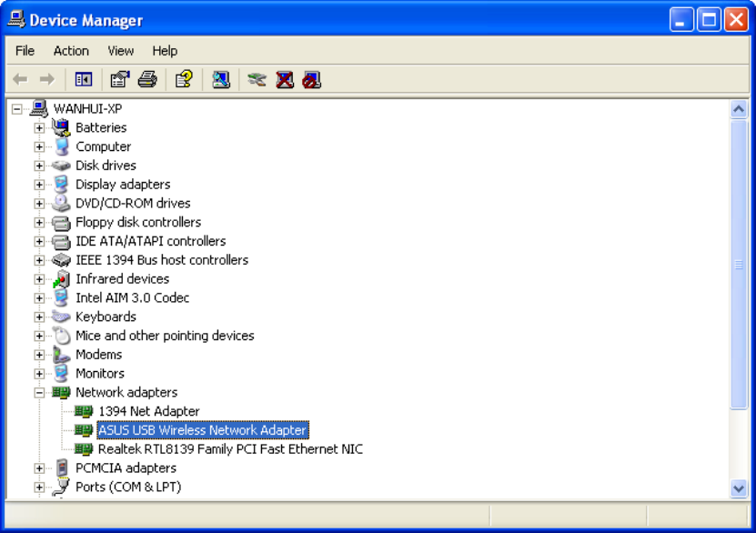756x533 pixels.
Task: Click the scrollbar down arrow
Action: pyautogui.click(x=738, y=488)
